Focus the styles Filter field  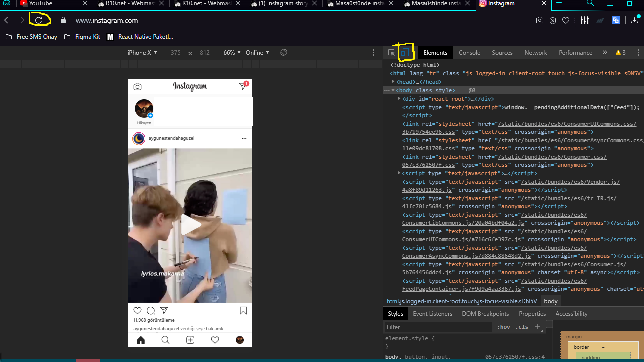pyautogui.click(x=438, y=327)
